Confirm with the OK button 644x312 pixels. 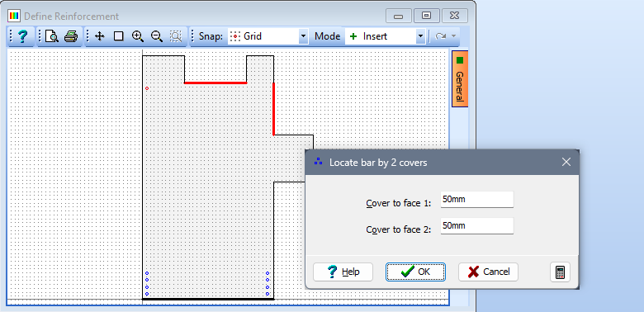click(415, 272)
